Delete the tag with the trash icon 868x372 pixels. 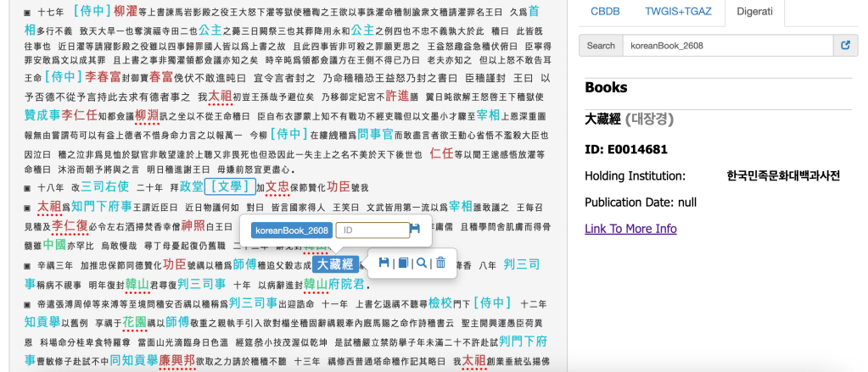pos(440,264)
